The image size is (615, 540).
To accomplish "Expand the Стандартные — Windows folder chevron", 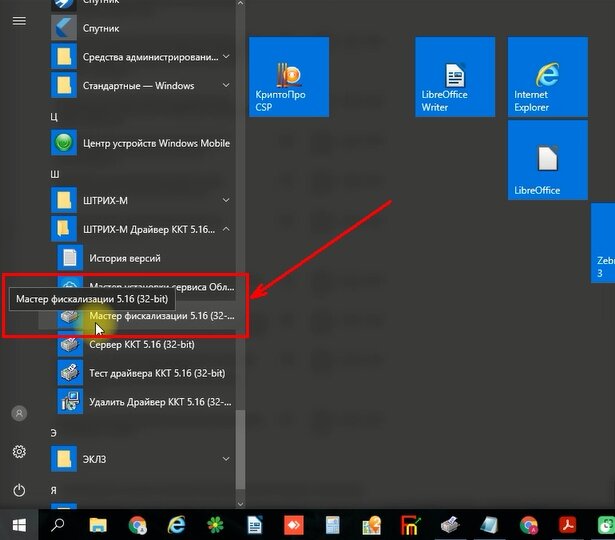I will pyautogui.click(x=226, y=85).
